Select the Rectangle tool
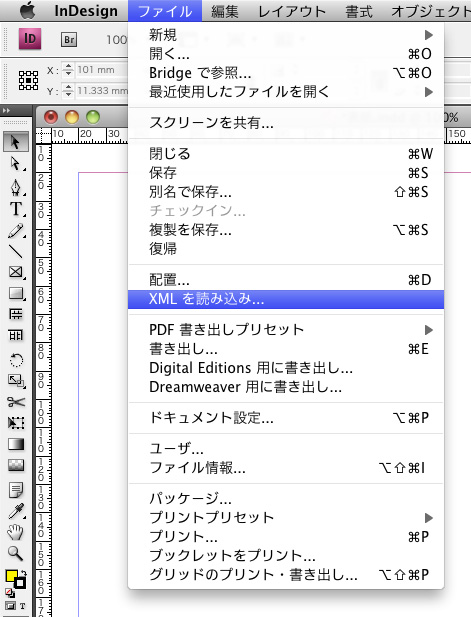The image size is (471, 617). pos(16,293)
